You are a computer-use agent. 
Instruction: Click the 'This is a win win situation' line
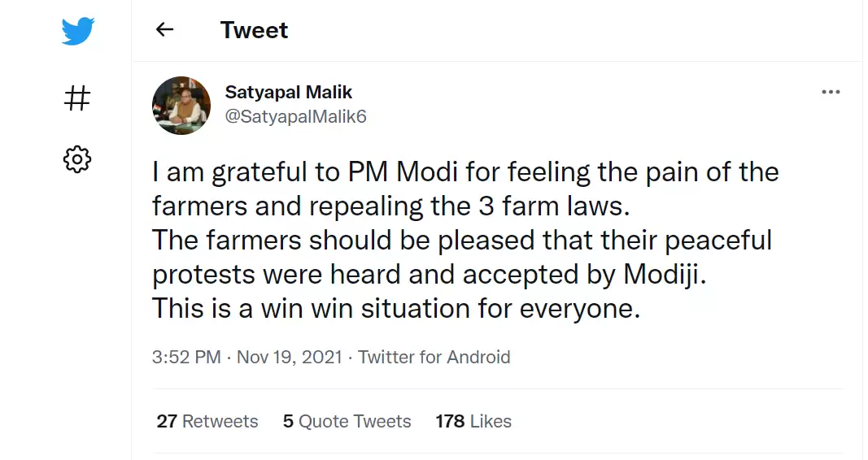tap(396, 309)
